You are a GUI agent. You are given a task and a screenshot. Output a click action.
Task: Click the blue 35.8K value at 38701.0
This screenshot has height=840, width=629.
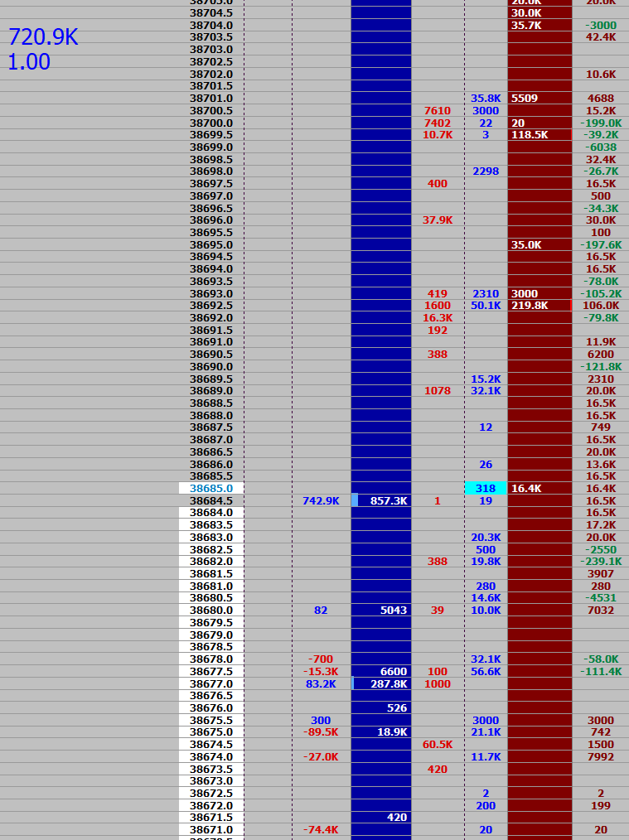(486, 98)
